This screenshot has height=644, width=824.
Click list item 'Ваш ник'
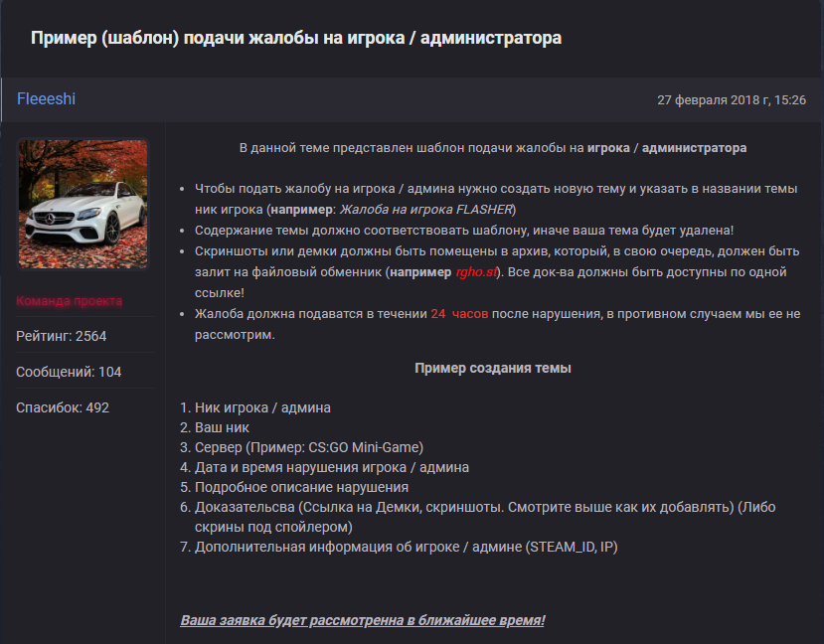(x=222, y=427)
